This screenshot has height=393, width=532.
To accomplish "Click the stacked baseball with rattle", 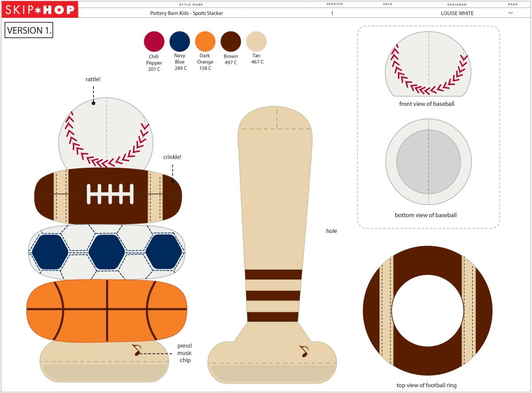I will [x=106, y=133].
